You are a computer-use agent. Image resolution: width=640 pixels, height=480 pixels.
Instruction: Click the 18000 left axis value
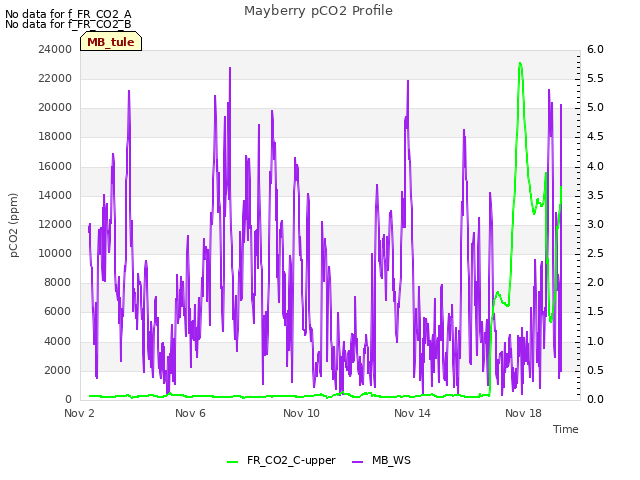point(55,136)
